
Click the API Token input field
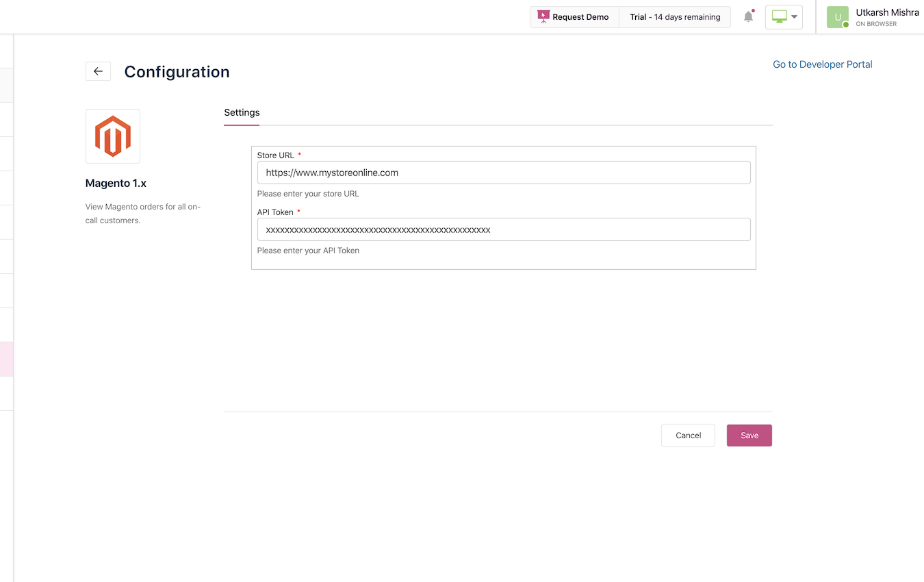click(x=503, y=229)
